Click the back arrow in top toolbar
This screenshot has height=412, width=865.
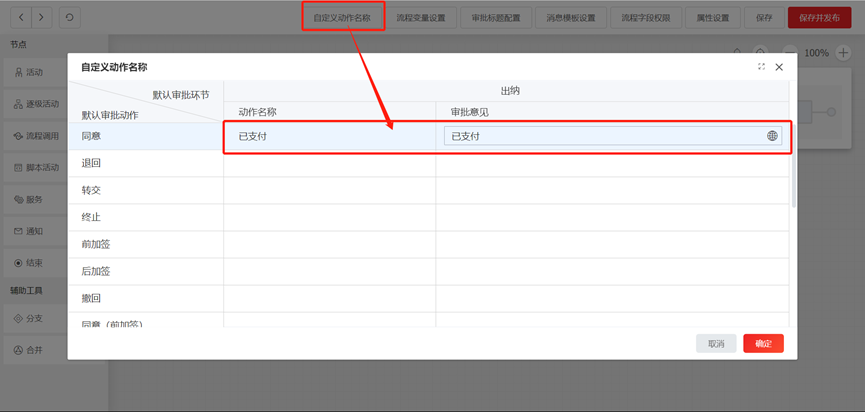pos(20,18)
